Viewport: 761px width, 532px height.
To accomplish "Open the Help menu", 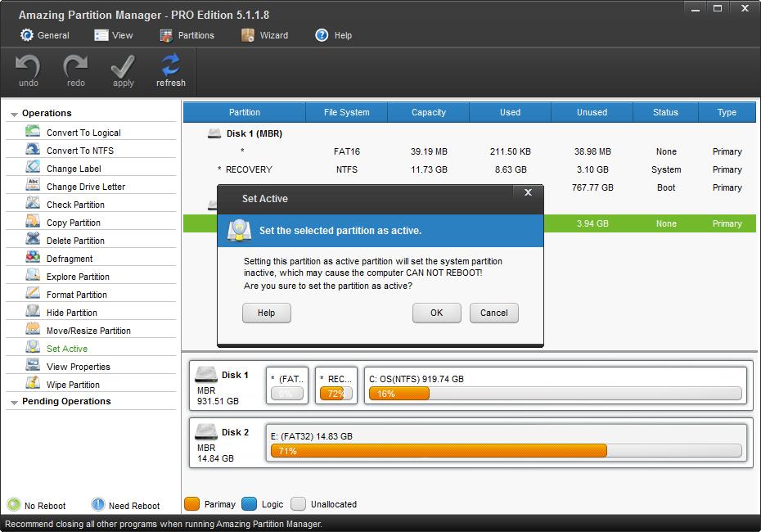I will (x=333, y=35).
